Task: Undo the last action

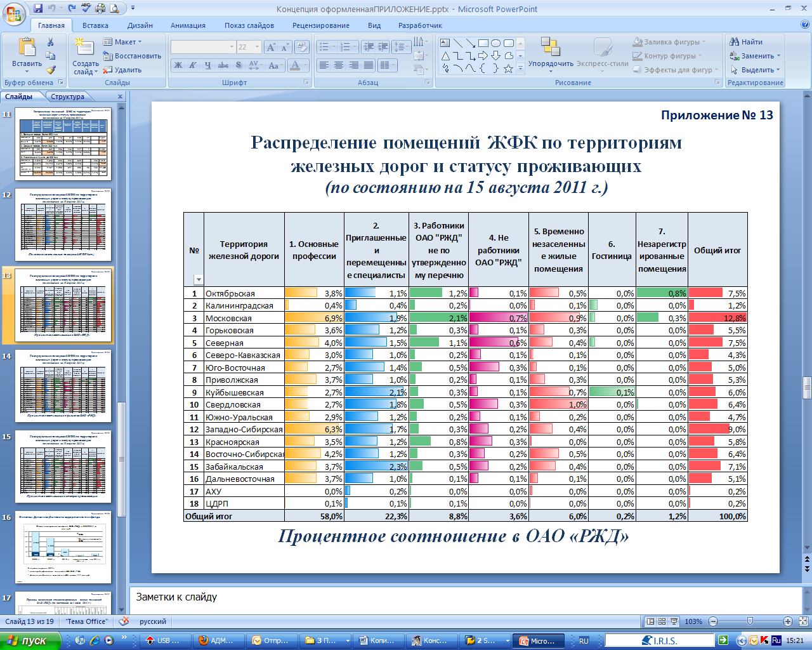Action: pos(52,9)
